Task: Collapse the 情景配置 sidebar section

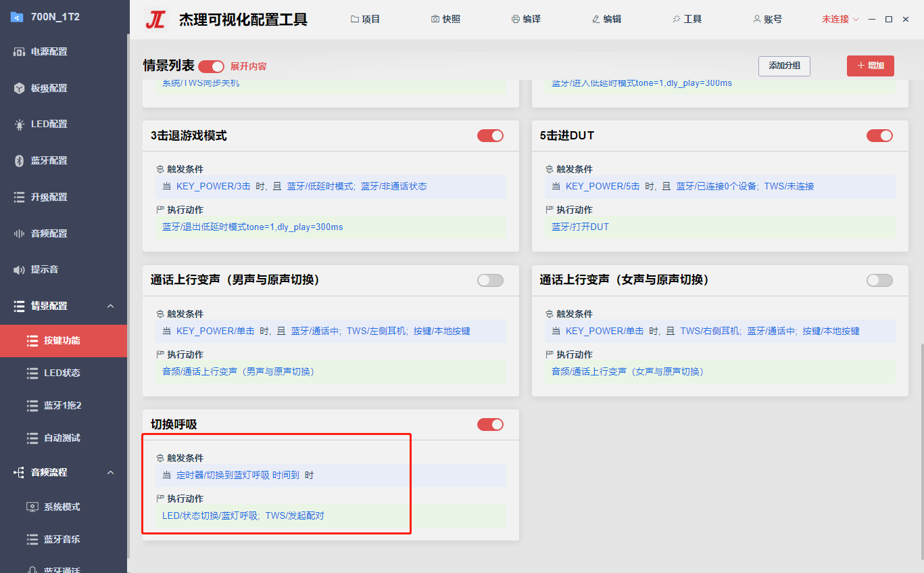Action: [111, 306]
